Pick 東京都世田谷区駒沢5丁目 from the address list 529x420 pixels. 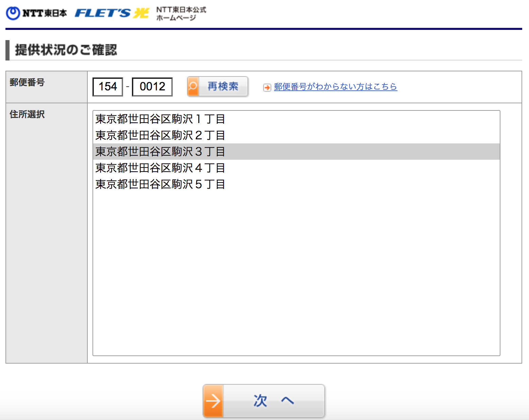[160, 184]
